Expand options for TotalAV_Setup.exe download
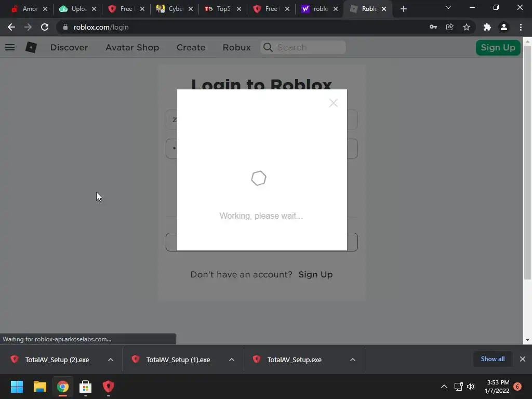 tap(353, 360)
